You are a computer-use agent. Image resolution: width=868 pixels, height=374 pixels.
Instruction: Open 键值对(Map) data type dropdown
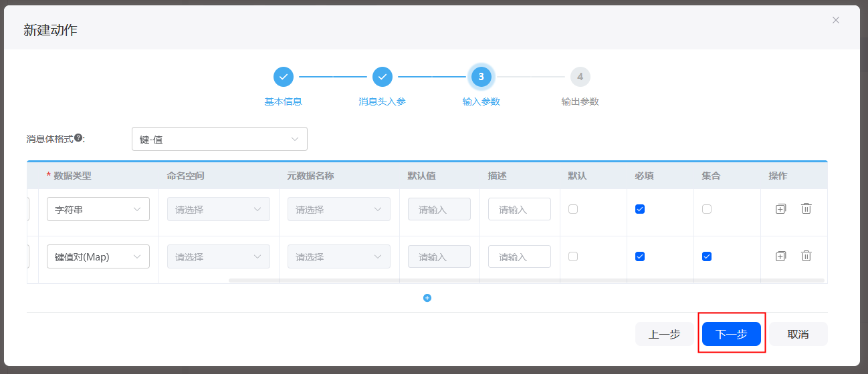[98, 256]
